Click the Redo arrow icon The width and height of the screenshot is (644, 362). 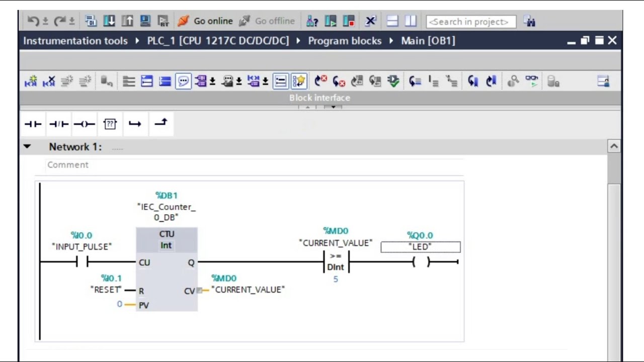tap(60, 21)
